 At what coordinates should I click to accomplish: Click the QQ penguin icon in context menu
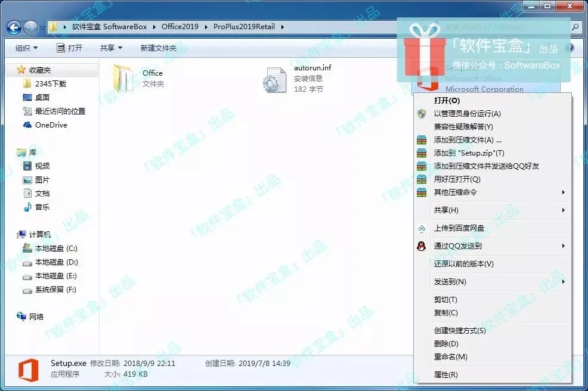pyautogui.click(x=422, y=246)
